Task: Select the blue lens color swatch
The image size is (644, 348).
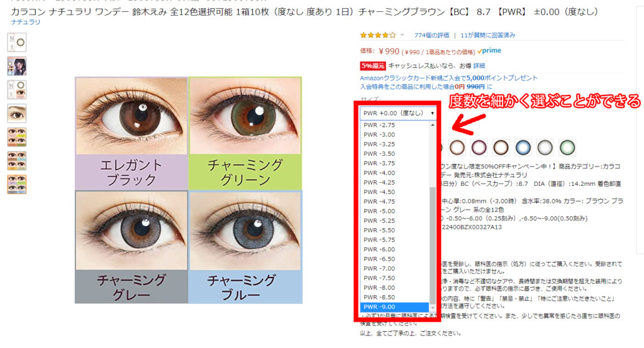Action: pos(523,148)
